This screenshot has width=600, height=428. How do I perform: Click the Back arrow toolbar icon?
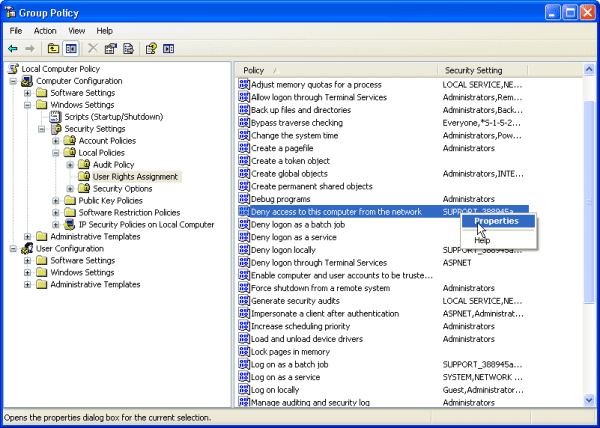(13, 48)
